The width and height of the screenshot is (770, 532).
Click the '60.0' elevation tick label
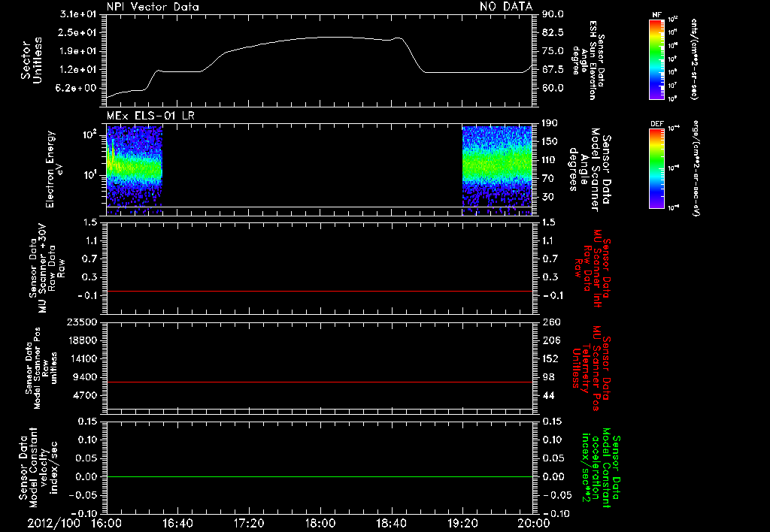(x=553, y=88)
